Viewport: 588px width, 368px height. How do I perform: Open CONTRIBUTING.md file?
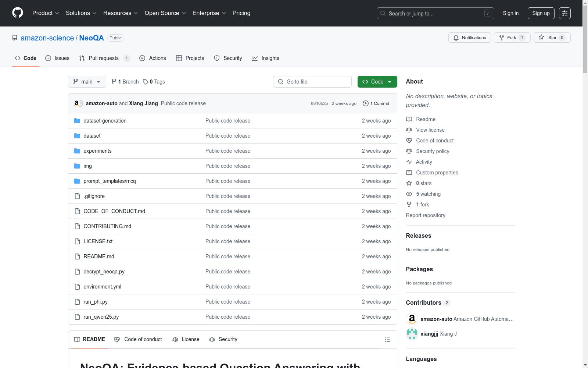(107, 226)
